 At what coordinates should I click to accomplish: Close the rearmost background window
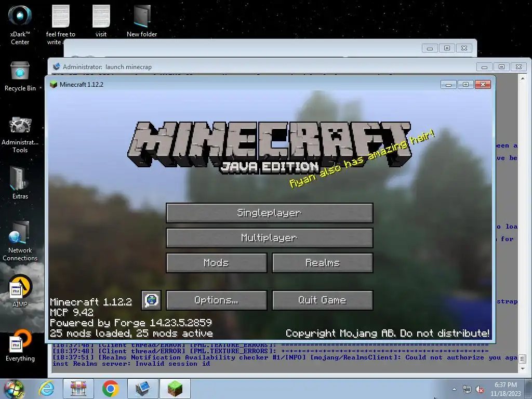coord(464,48)
